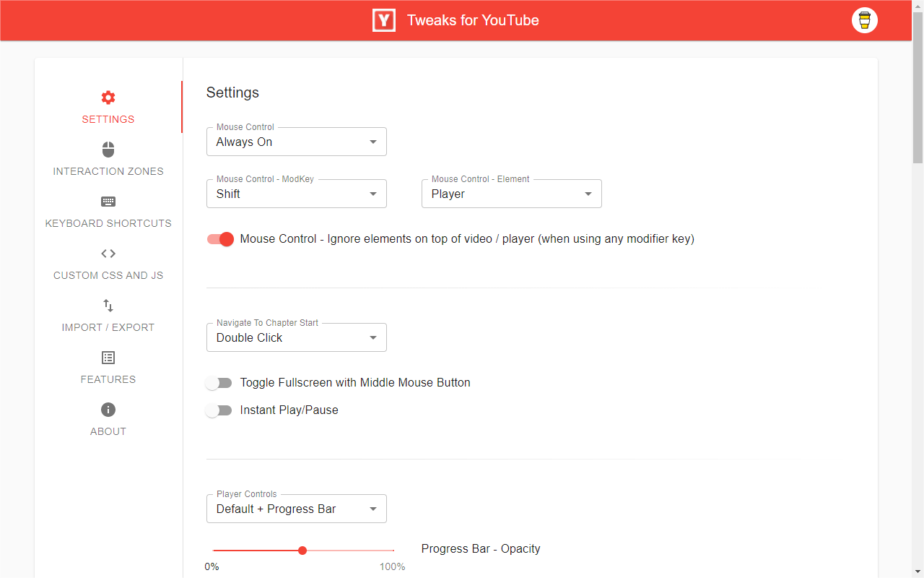Click the Import / Export arrows icon
The image size is (924, 578).
(x=108, y=305)
